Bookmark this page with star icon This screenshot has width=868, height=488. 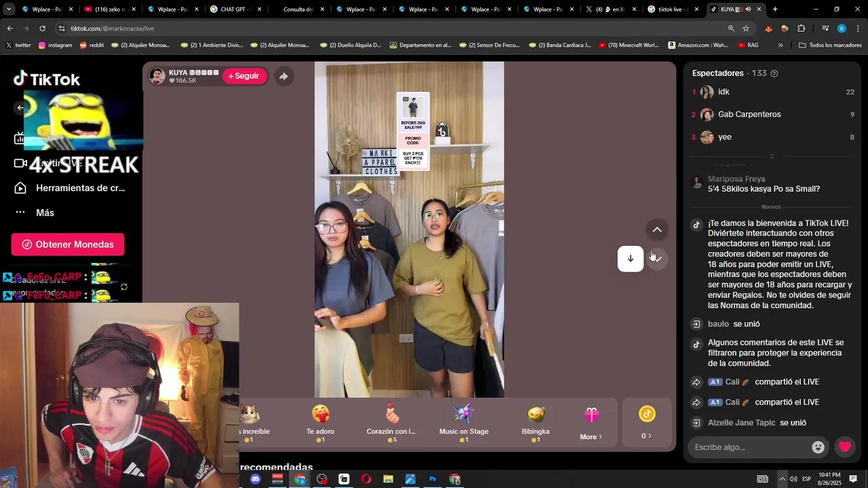click(x=746, y=28)
